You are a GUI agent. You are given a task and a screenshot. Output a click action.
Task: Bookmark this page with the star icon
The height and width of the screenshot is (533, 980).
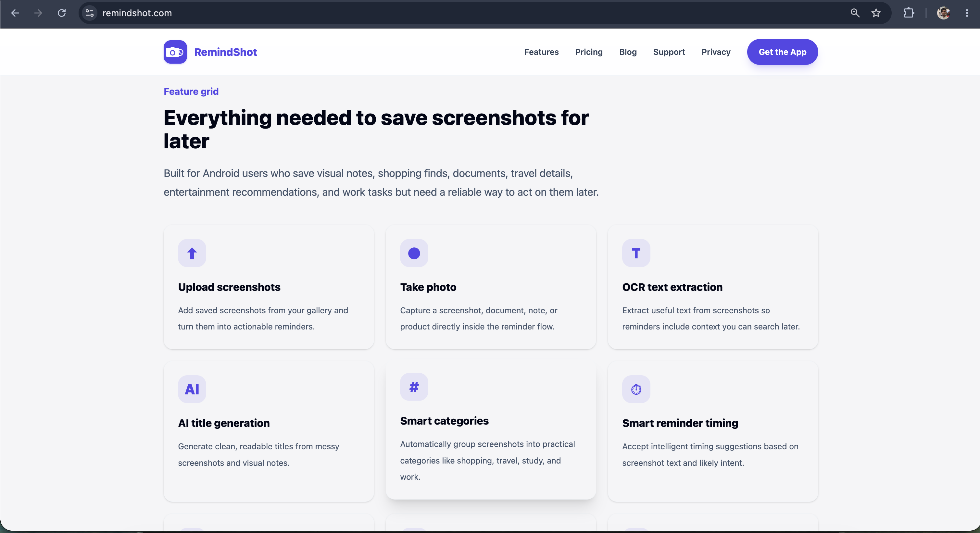876,13
